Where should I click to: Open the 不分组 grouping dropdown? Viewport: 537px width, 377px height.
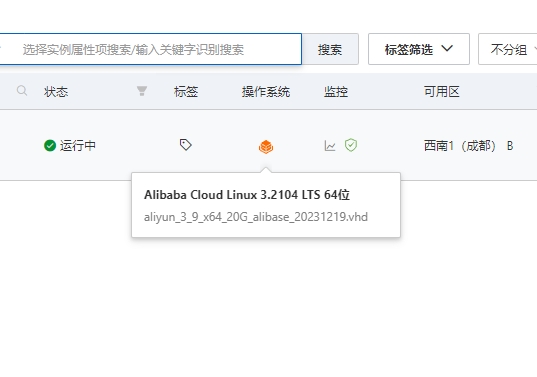(508, 49)
